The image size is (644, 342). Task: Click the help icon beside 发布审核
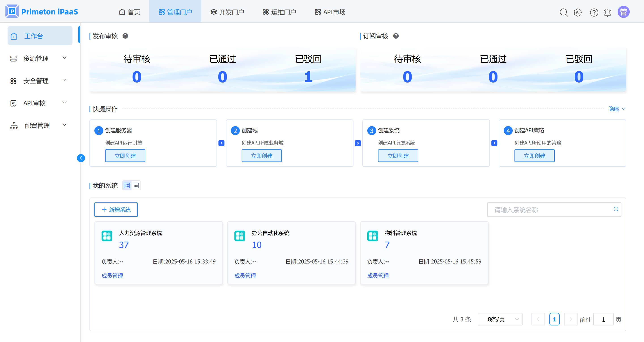(125, 36)
